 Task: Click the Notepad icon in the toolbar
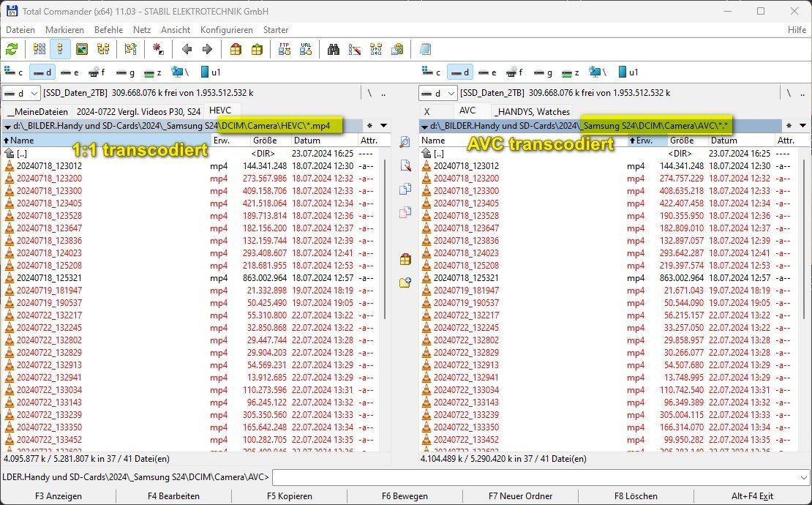click(x=425, y=50)
